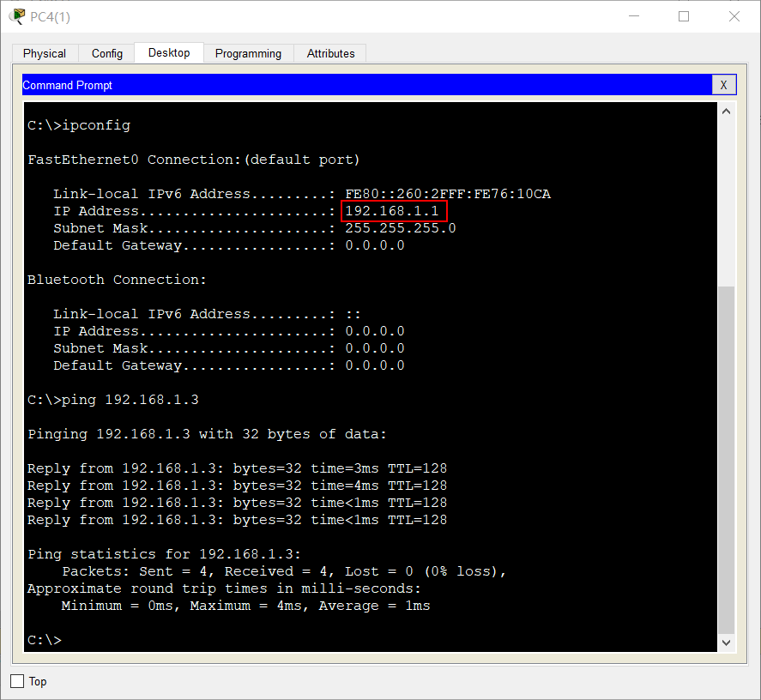Viewport: 761px width, 700px height.
Task: Switch to the Config tab
Action: [x=106, y=53]
